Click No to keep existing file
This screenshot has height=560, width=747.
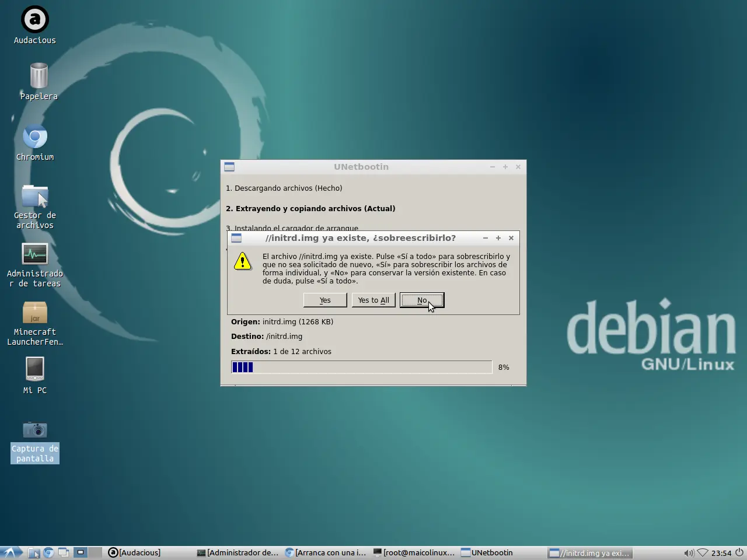click(422, 300)
